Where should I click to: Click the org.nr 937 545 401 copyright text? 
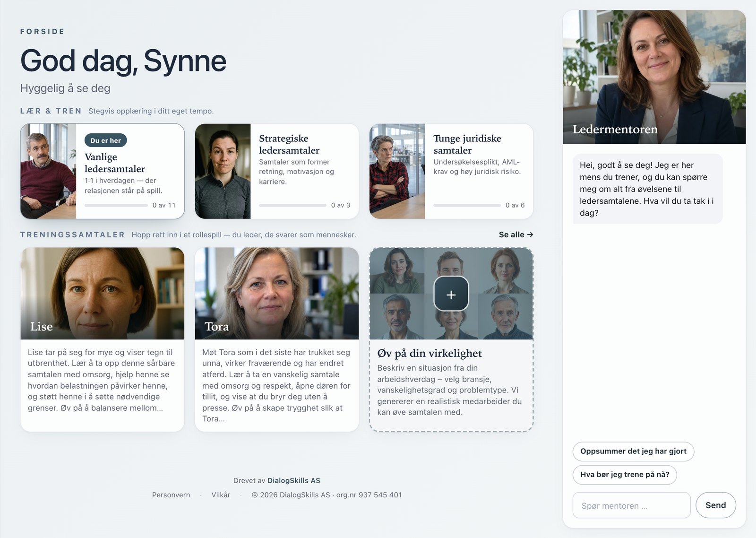(x=326, y=495)
